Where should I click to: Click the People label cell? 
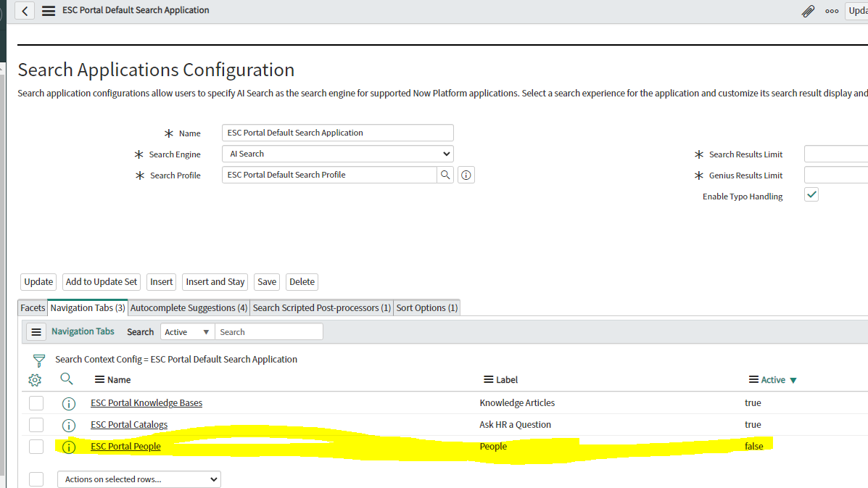(492, 446)
